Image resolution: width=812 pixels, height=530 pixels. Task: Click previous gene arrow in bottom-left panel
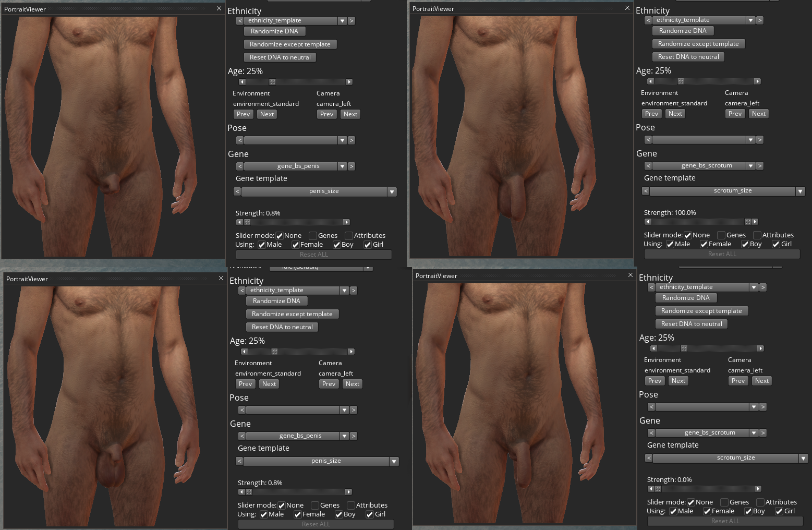click(242, 436)
